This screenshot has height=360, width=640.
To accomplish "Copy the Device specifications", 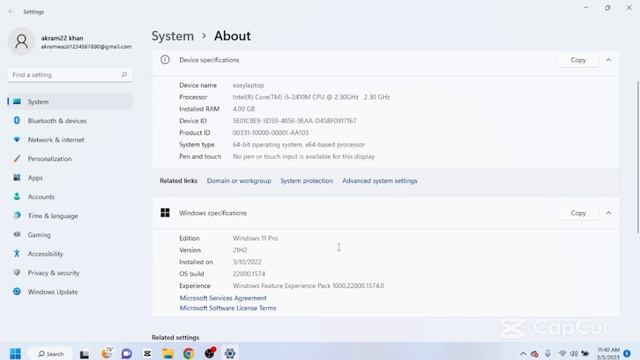I will click(578, 60).
